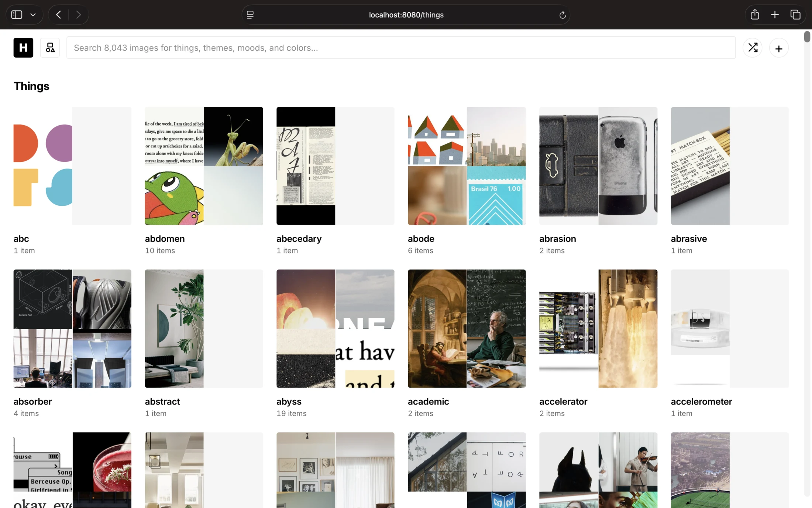This screenshot has width=812, height=508.
Task: Select the accelerator title text
Action: coord(563,401)
